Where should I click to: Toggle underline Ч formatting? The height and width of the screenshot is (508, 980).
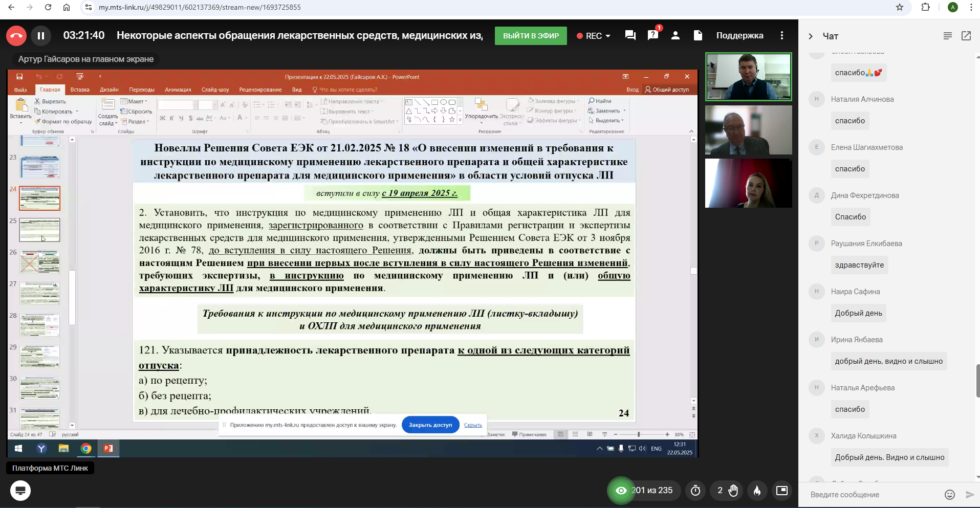click(181, 118)
